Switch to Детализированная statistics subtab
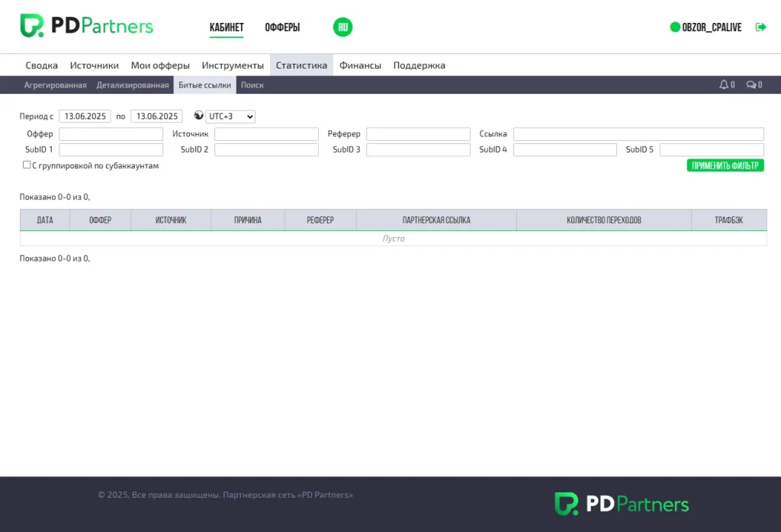Viewport: 781px width, 532px height. click(x=133, y=85)
